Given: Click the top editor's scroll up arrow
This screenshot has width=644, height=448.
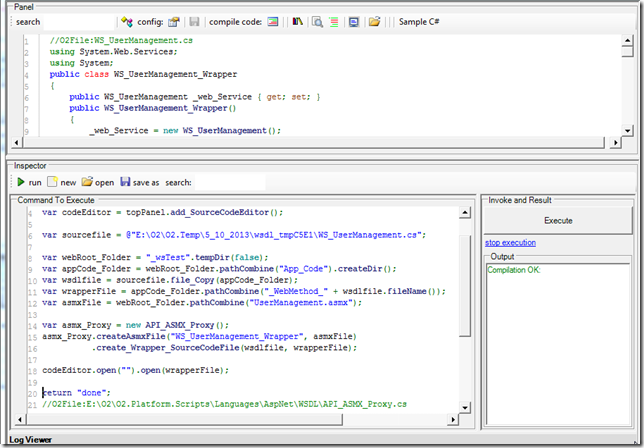Looking at the screenshot, I should pos(627,40).
